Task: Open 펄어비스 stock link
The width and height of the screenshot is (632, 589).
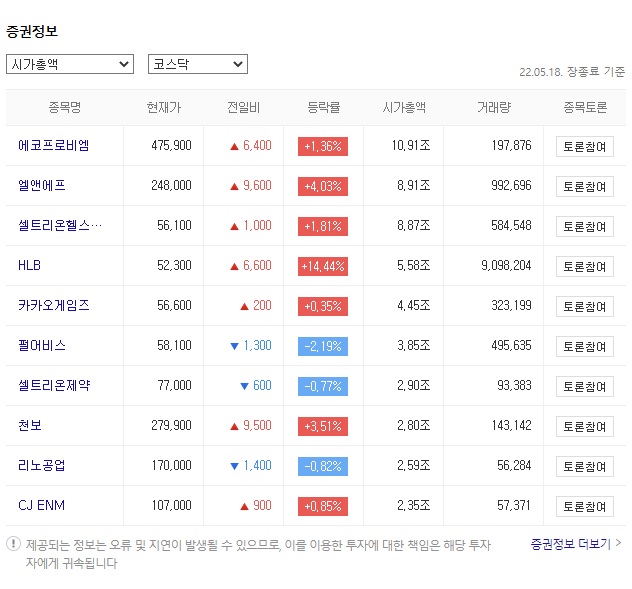Action: tap(42, 345)
